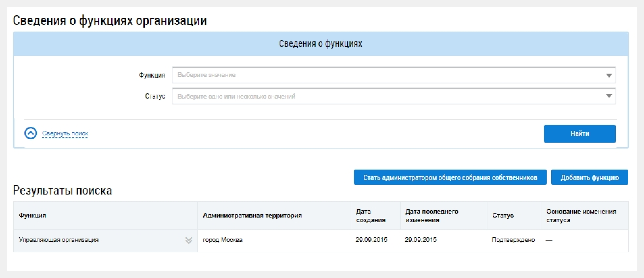Click the Сведения о функциях panel header
The width and height of the screenshot is (644, 278).
(x=321, y=44)
